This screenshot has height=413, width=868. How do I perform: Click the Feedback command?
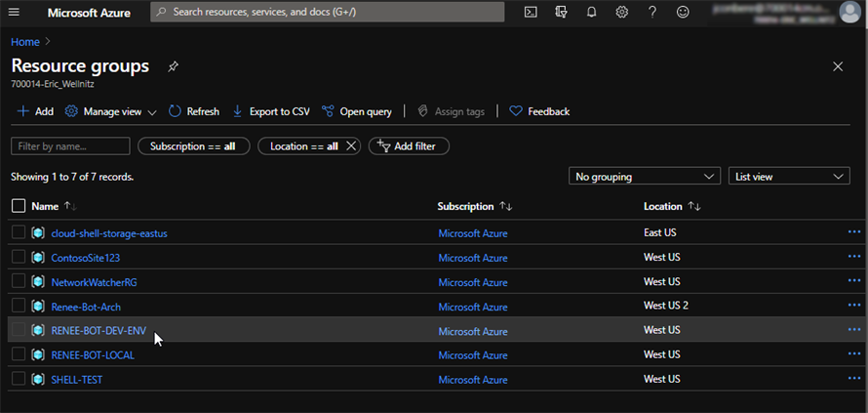point(539,111)
